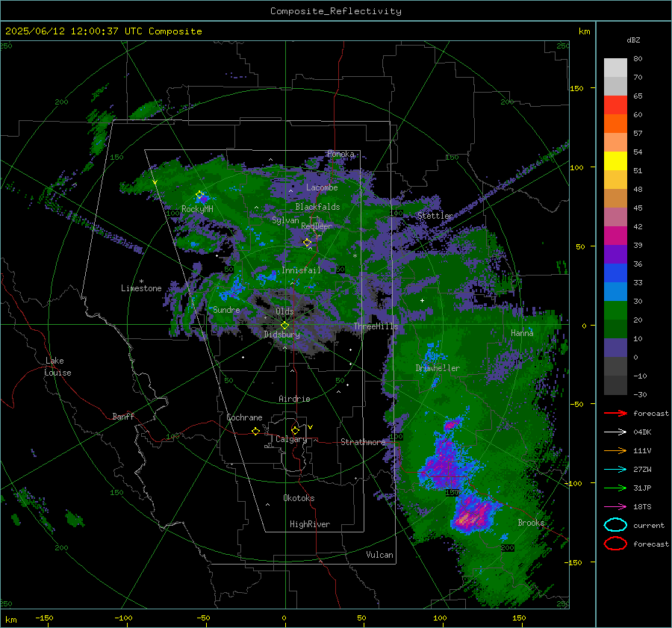Click the yellow diamond marker below RedDeer

click(308, 243)
